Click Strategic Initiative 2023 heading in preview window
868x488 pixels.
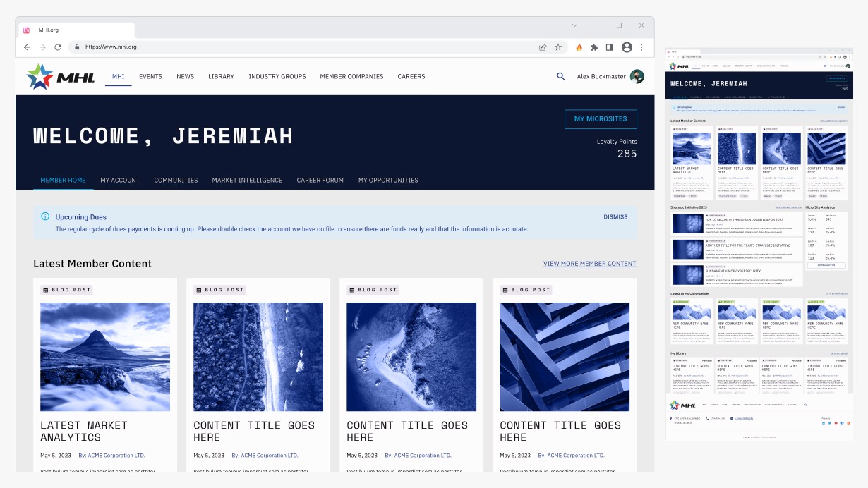(689, 208)
